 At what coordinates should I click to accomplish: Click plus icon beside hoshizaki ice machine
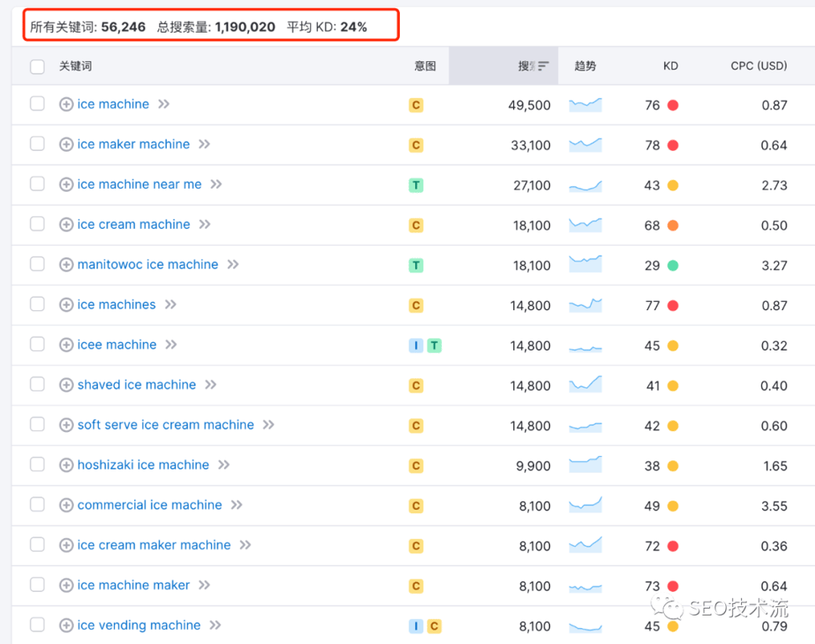tap(66, 465)
